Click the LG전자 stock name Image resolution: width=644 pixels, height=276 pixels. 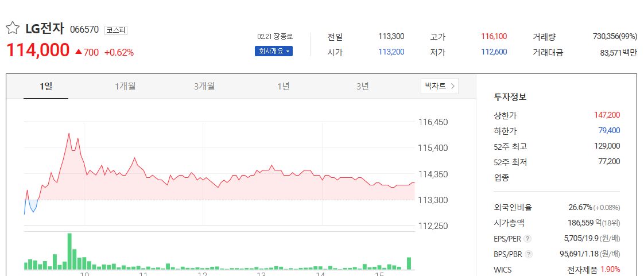click(45, 29)
